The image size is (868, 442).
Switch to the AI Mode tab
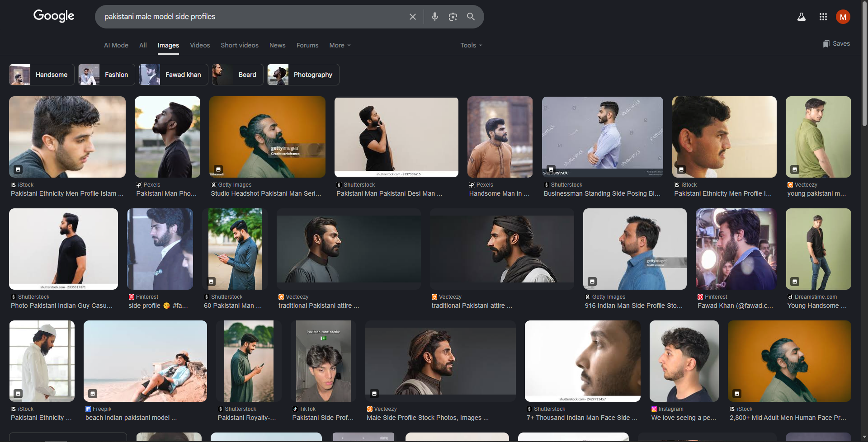click(x=116, y=45)
